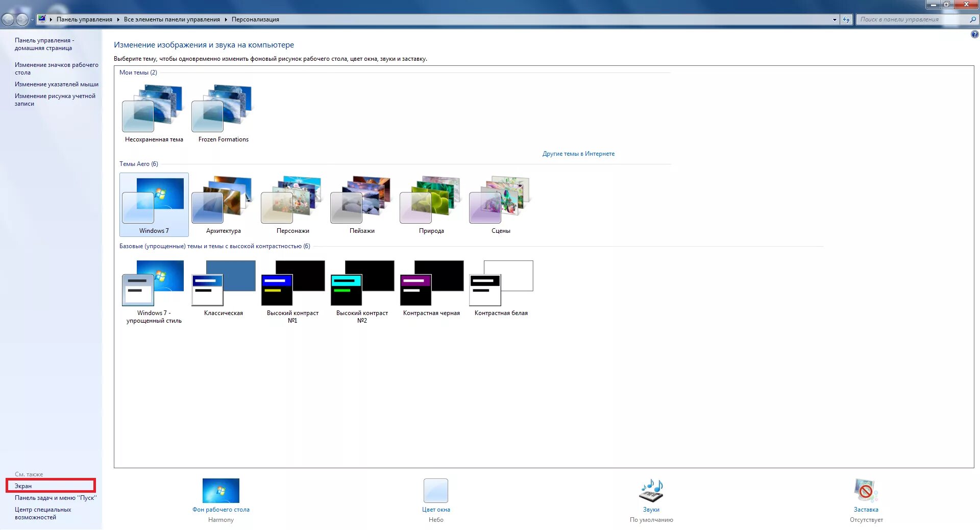This screenshot has width=980, height=530.
Task: Open Изменение рисунка учетной записи link
Action: pyautogui.click(x=55, y=100)
